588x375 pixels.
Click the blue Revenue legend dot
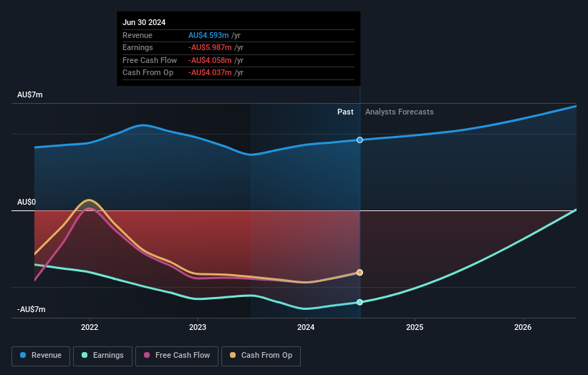click(x=23, y=355)
